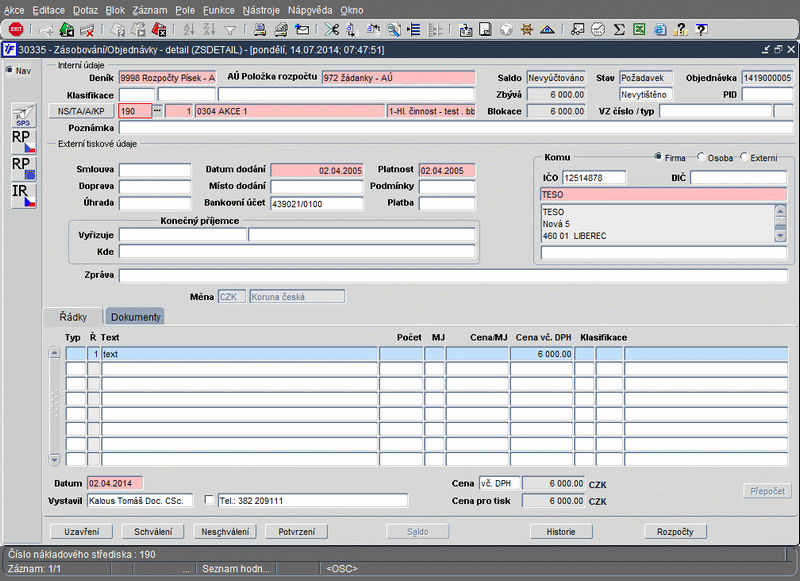Open the Editace menu
800x581 pixels.
[x=48, y=10]
